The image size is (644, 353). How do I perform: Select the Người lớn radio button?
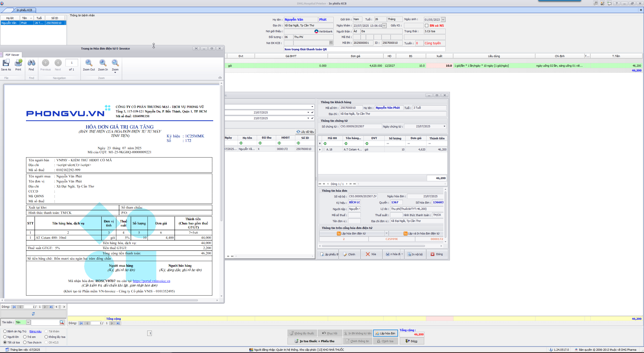point(5,337)
